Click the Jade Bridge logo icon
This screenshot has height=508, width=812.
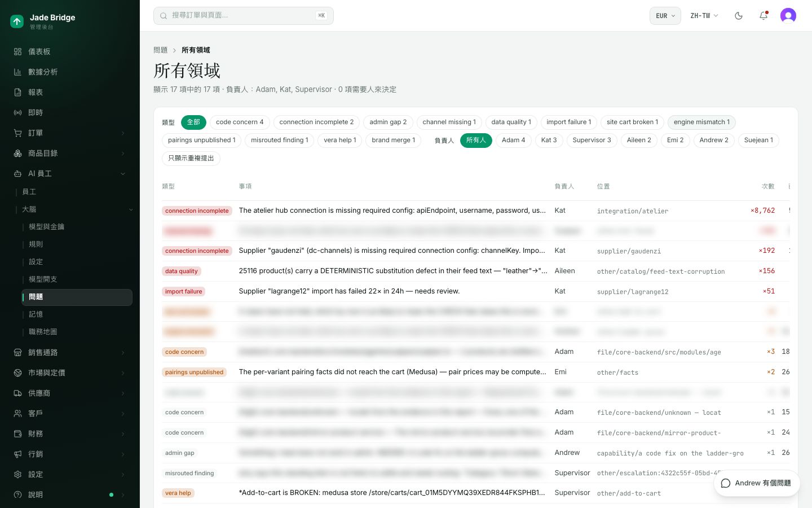coord(17,21)
